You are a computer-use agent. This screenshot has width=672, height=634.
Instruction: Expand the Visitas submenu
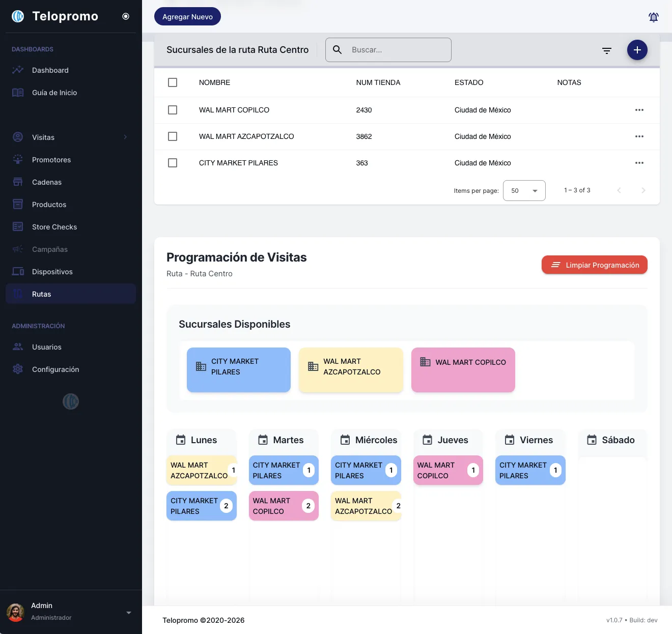click(125, 137)
